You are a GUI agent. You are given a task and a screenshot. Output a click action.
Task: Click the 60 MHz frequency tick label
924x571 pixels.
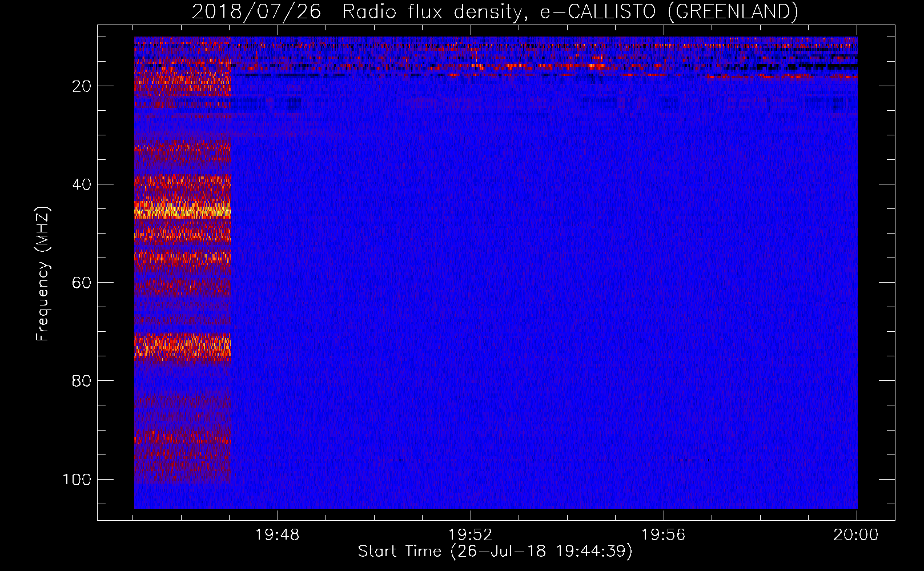[x=82, y=283]
